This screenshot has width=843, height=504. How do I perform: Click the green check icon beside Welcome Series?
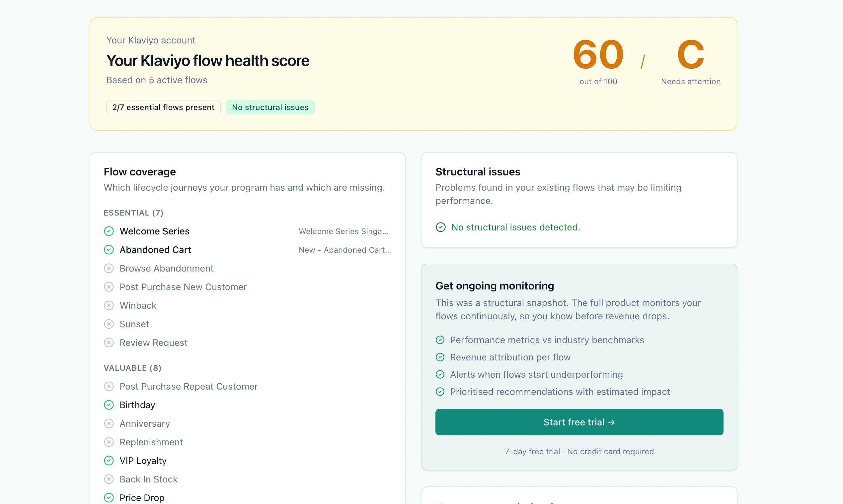point(109,231)
